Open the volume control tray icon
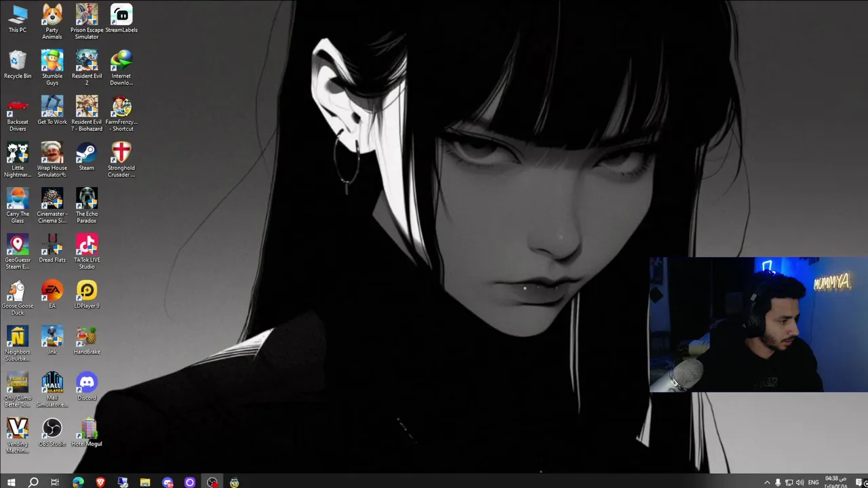Viewport: 868px width, 488px height. coord(800,483)
